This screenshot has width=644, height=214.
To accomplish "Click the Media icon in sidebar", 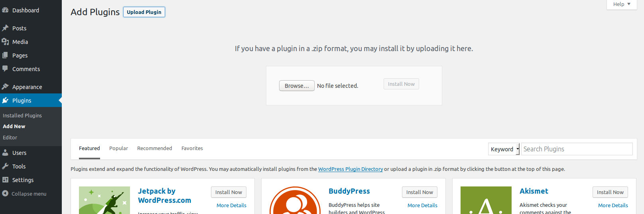I will tap(5, 42).
